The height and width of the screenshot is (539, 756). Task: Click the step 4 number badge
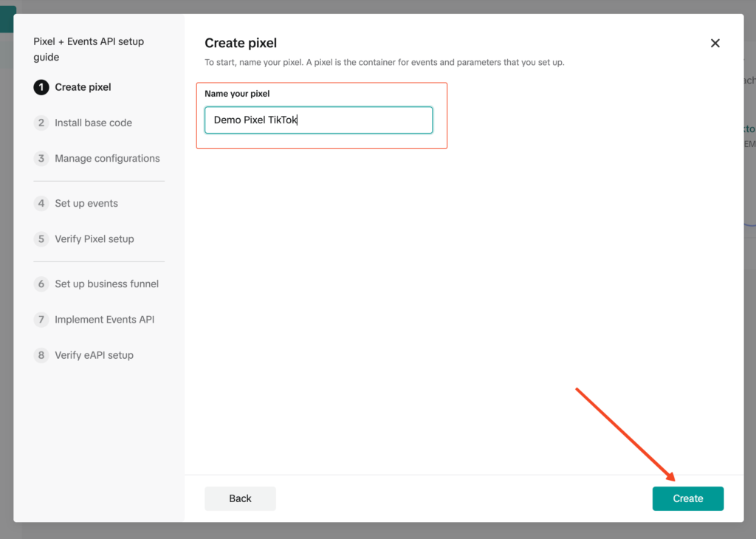click(x=41, y=204)
